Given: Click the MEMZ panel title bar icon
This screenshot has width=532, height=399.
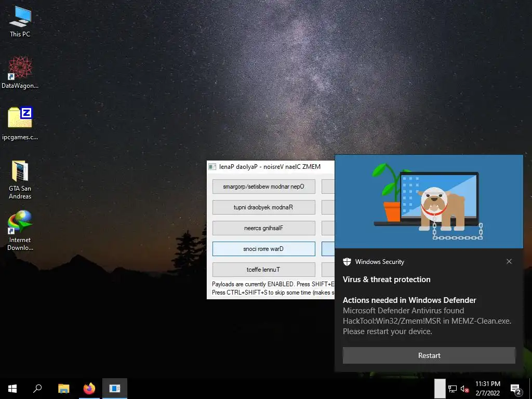Looking at the screenshot, I should [x=212, y=167].
